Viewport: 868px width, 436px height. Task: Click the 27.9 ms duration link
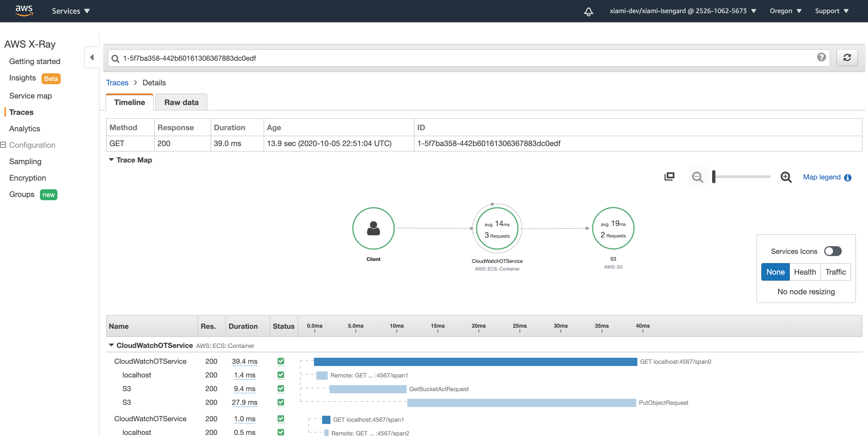click(244, 402)
